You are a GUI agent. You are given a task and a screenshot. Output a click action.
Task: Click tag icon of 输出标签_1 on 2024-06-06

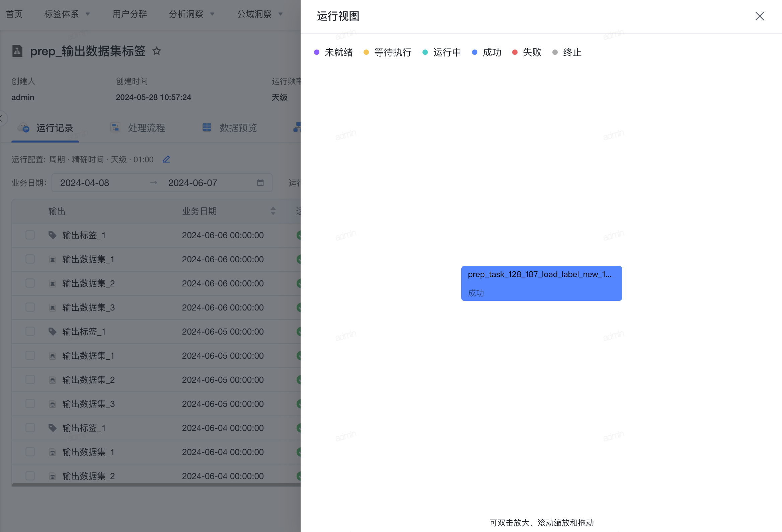click(x=52, y=235)
